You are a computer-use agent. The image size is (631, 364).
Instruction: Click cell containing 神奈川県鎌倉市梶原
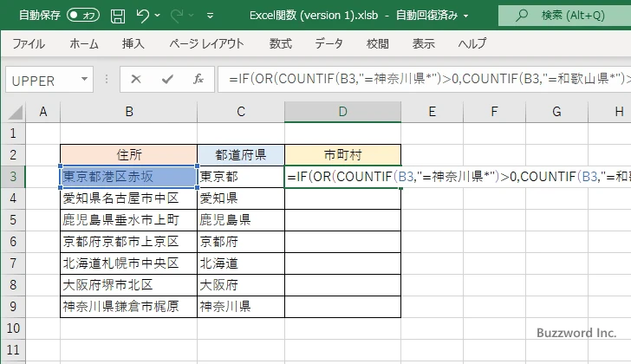pos(129,307)
